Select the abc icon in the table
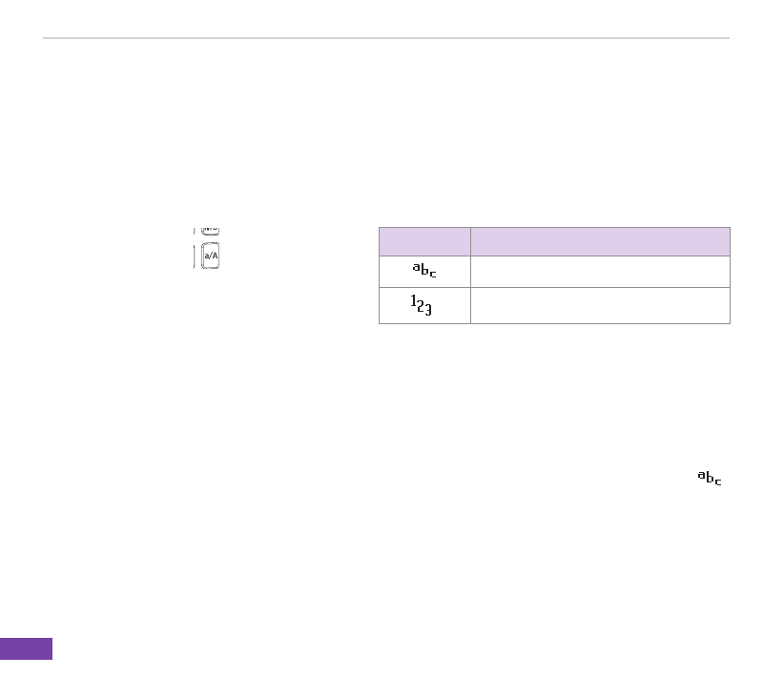The height and width of the screenshot is (676, 784). click(424, 272)
